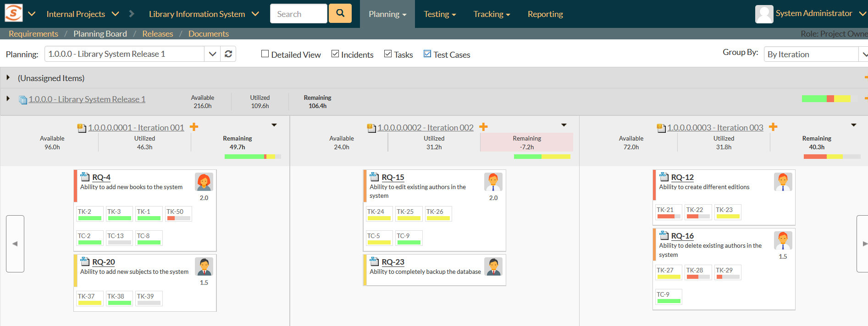The width and height of the screenshot is (868, 326).
Task: Open requirement RQ-4 link
Action: [101, 177]
